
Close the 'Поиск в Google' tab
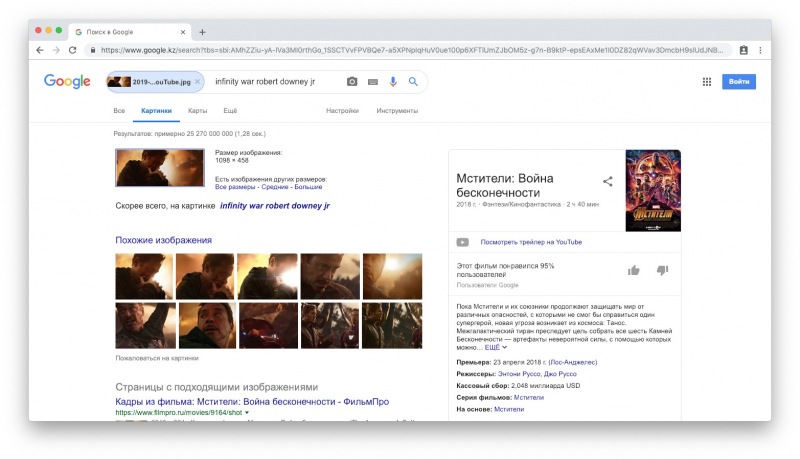[x=183, y=32]
